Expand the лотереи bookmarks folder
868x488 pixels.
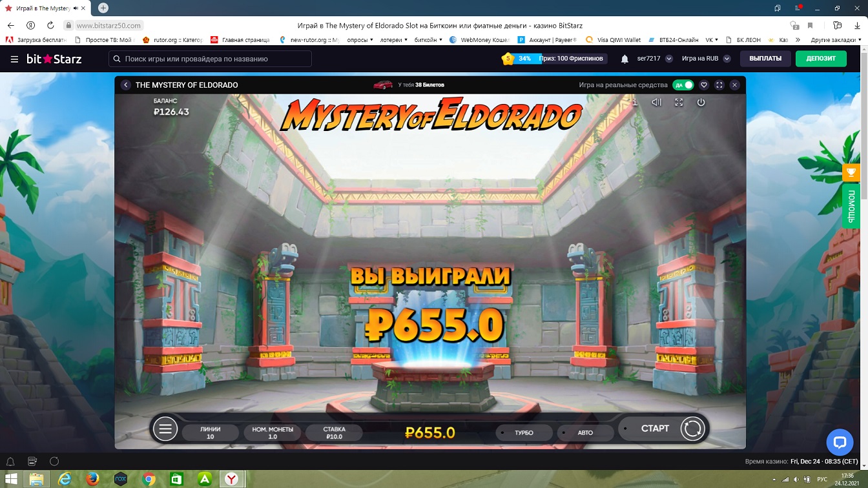pyautogui.click(x=393, y=40)
